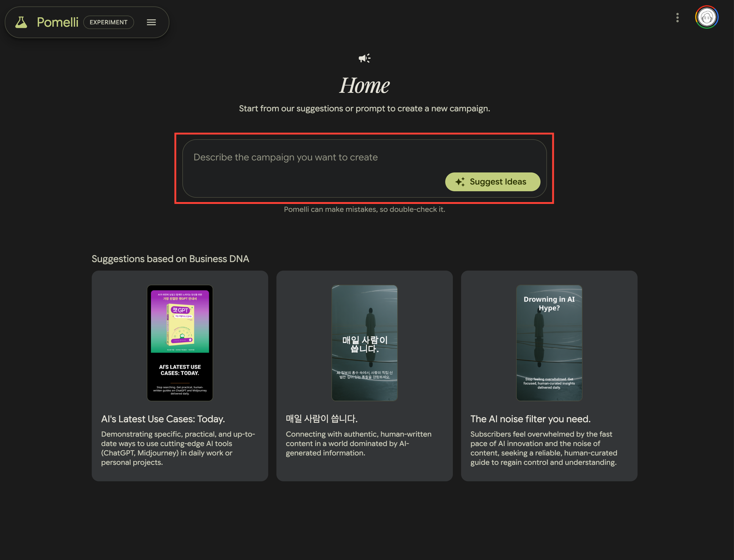Click the Demonstrating specific, practical description text
The width and height of the screenshot is (734, 560).
tap(178, 448)
